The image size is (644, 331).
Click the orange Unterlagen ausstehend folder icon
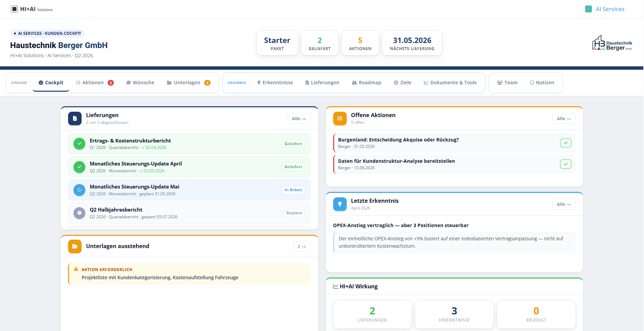click(x=75, y=246)
